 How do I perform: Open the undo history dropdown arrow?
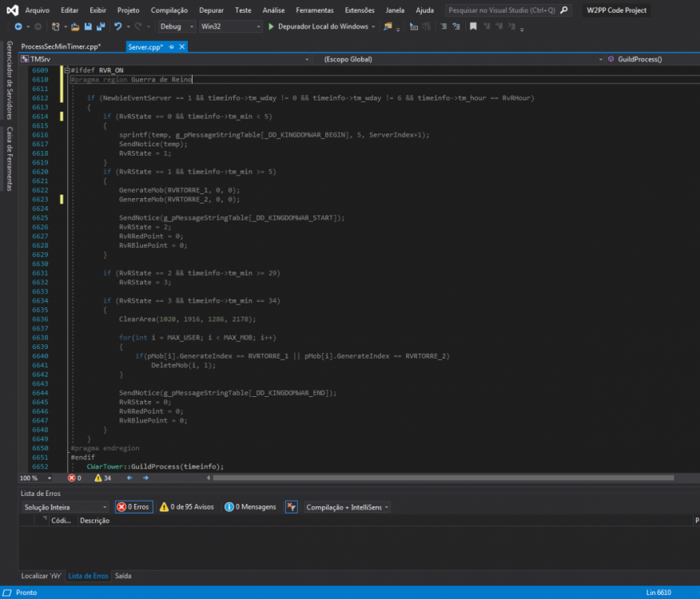pyautogui.click(x=128, y=27)
